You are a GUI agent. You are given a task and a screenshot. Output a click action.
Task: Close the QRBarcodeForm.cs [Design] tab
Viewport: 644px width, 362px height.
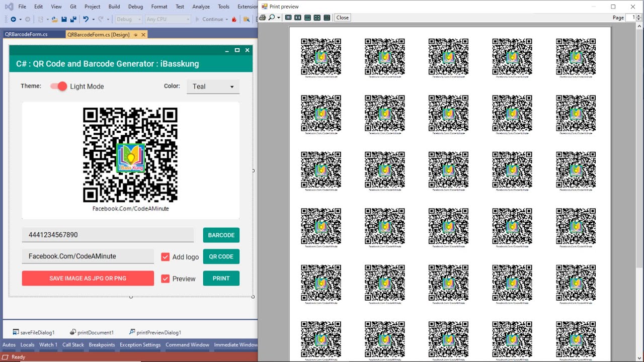pos(143,35)
